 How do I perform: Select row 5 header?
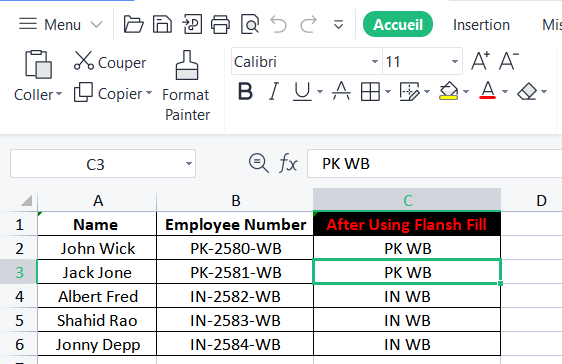click(x=19, y=320)
